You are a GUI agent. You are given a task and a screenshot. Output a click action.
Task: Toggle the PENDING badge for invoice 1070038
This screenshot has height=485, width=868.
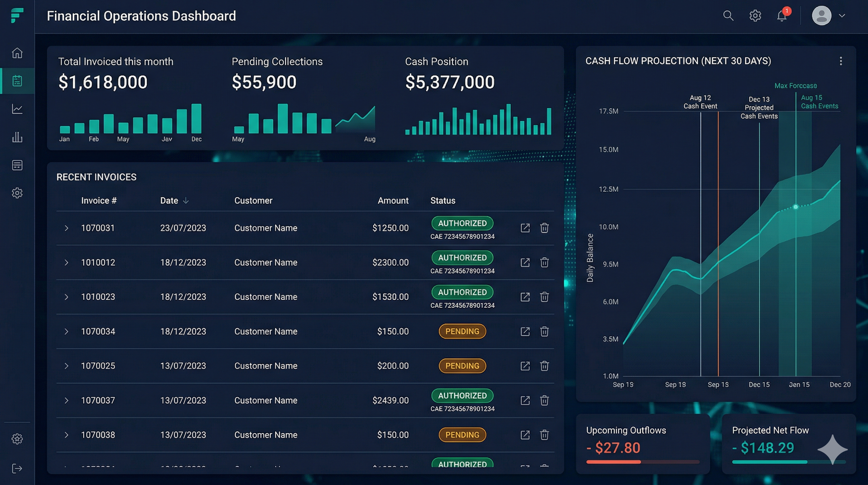coord(462,435)
